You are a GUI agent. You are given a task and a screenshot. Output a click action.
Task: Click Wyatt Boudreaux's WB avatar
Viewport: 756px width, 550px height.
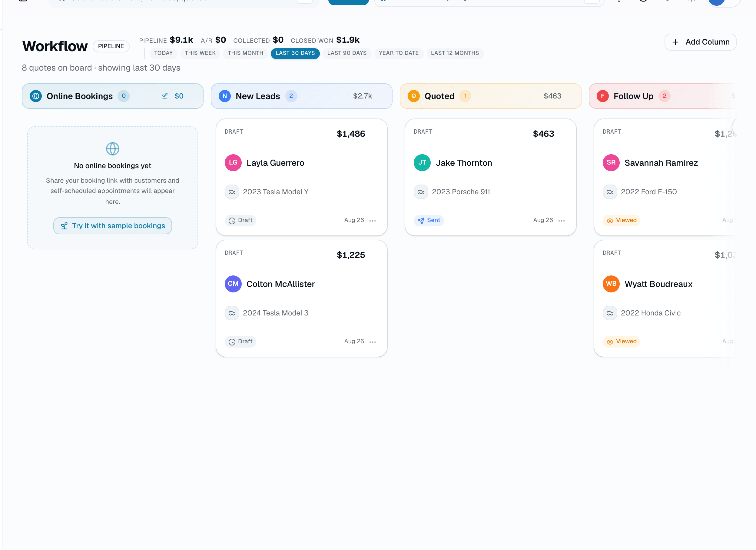[611, 284]
